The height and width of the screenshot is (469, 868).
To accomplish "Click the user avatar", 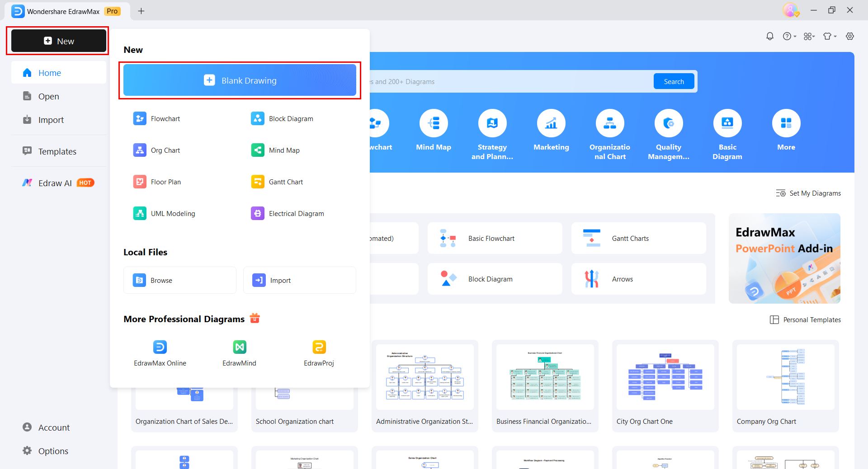I will pos(790,10).
